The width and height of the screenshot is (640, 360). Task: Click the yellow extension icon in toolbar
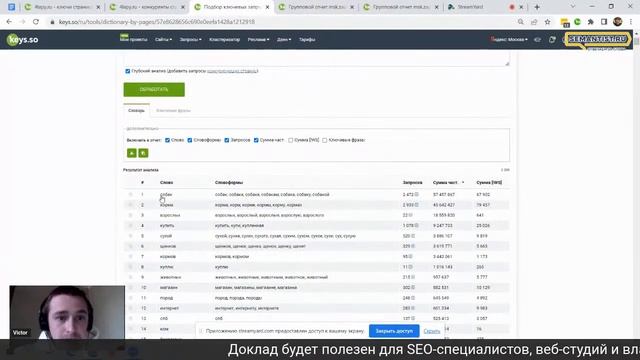point(564,22)
